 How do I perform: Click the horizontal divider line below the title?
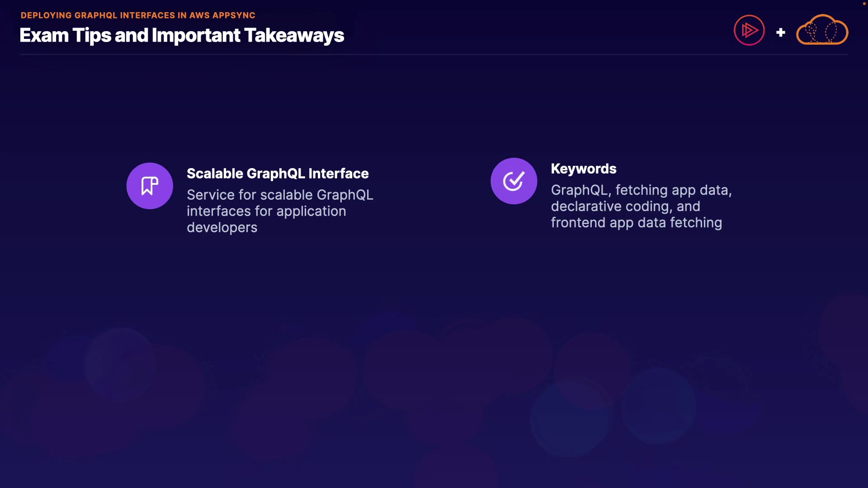[434, 54]
